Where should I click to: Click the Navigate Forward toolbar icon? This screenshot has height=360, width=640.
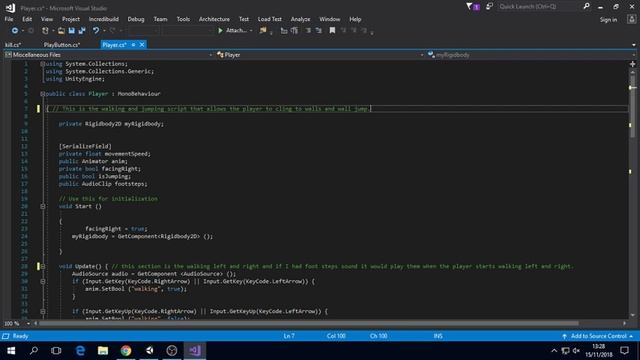(x=31, y=31)
